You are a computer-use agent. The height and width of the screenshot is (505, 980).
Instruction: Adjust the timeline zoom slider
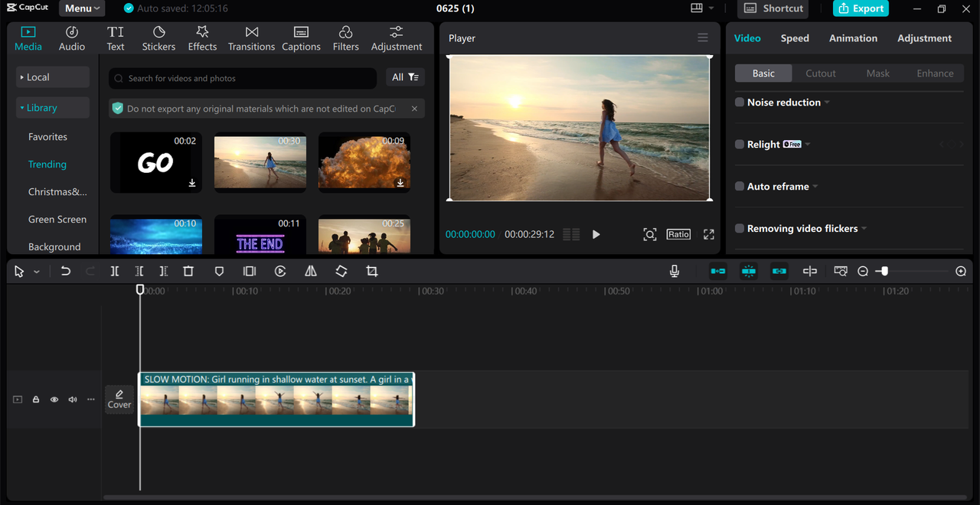[883, 271]
